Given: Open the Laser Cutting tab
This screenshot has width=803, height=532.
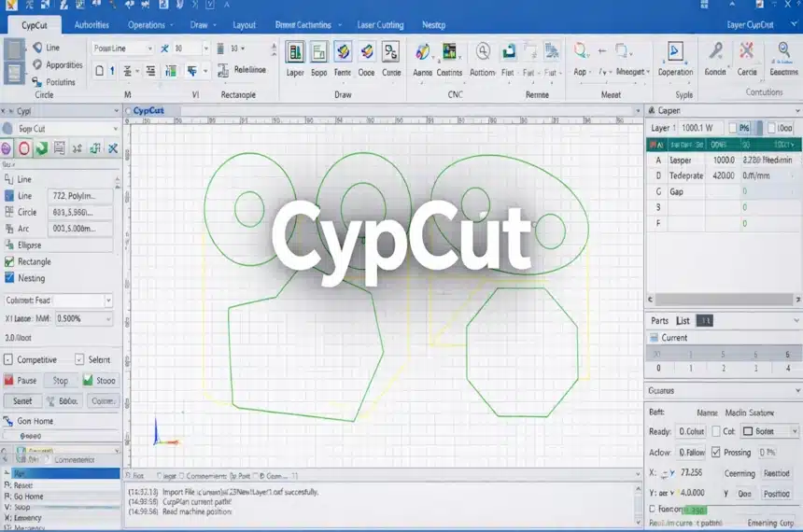Looking at the screenshot, I should click(x=380, y=24).
